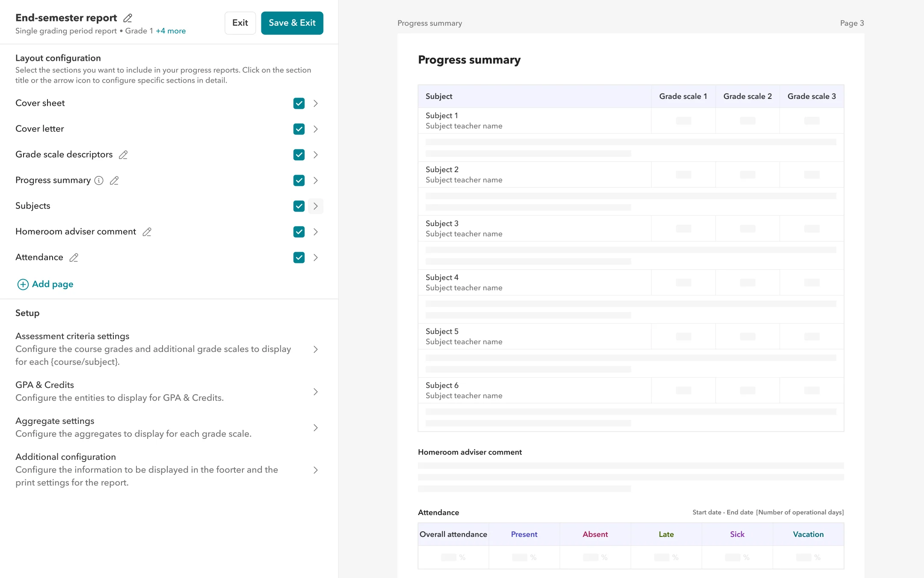Click the Progress summary preview heading

tap(469, 60)
